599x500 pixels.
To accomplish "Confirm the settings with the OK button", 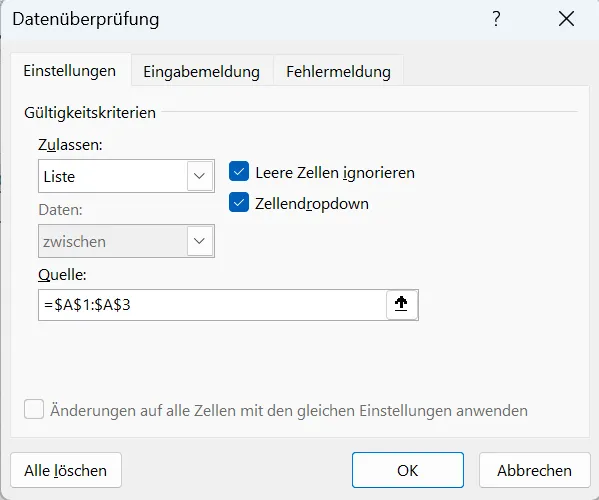I will (x=408, y=470).
